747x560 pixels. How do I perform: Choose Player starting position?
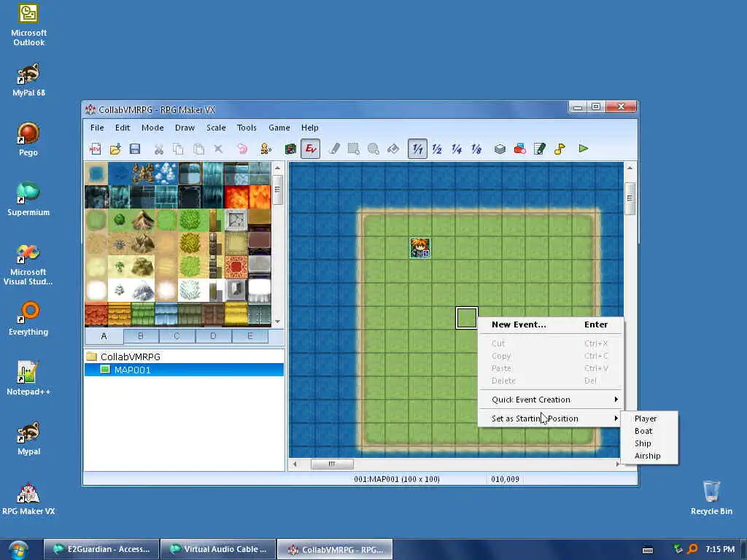click(x=649, y=419)
